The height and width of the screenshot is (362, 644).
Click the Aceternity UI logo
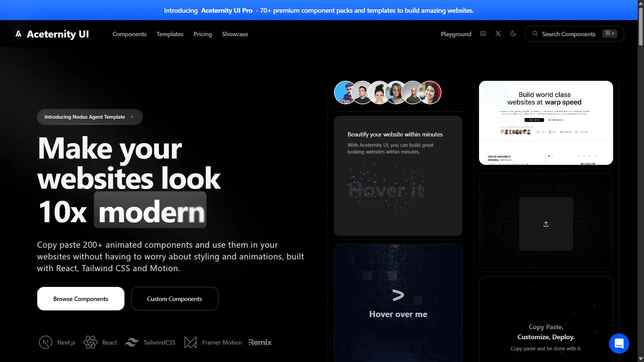tap(51, 34)
